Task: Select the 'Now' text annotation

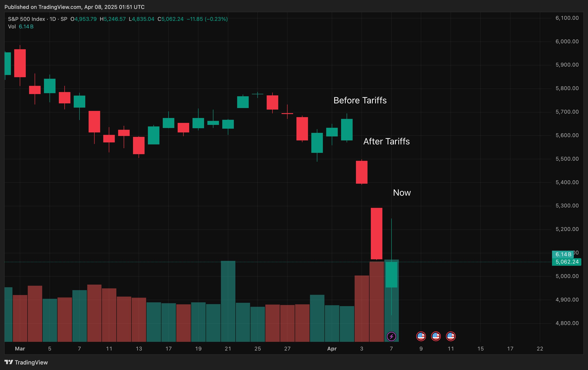Action: click(x=402, y=193)
